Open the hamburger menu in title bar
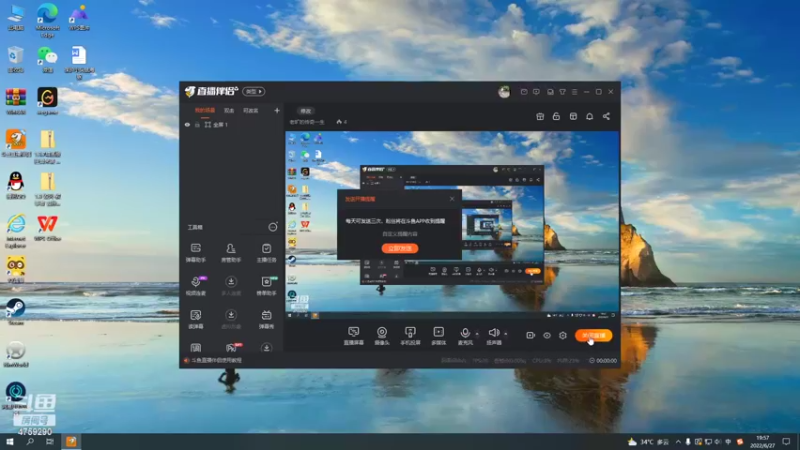 click(574, 92)
